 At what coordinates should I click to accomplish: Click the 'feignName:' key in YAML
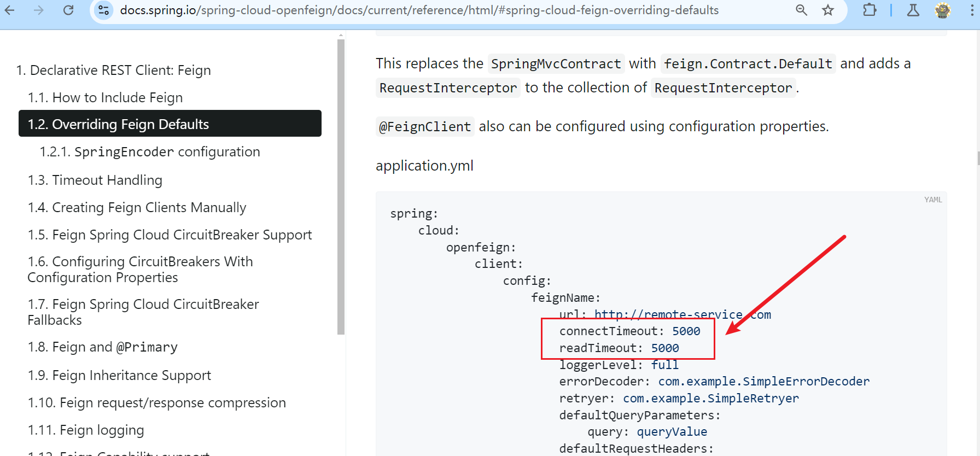click(566, 298)
